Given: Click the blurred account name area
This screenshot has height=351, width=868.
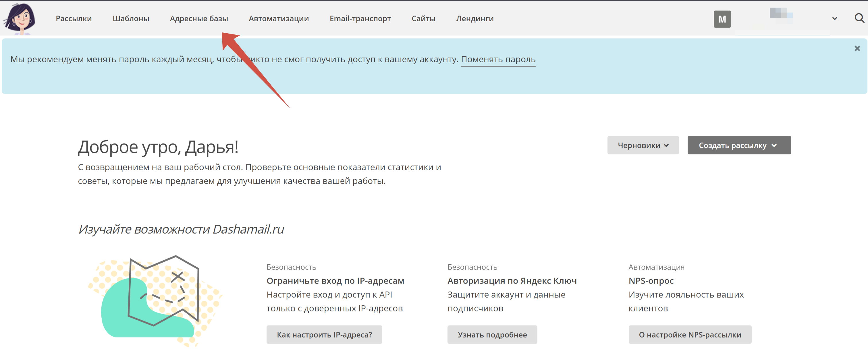Looking at the screenshot, I should (x=781, y=15).
